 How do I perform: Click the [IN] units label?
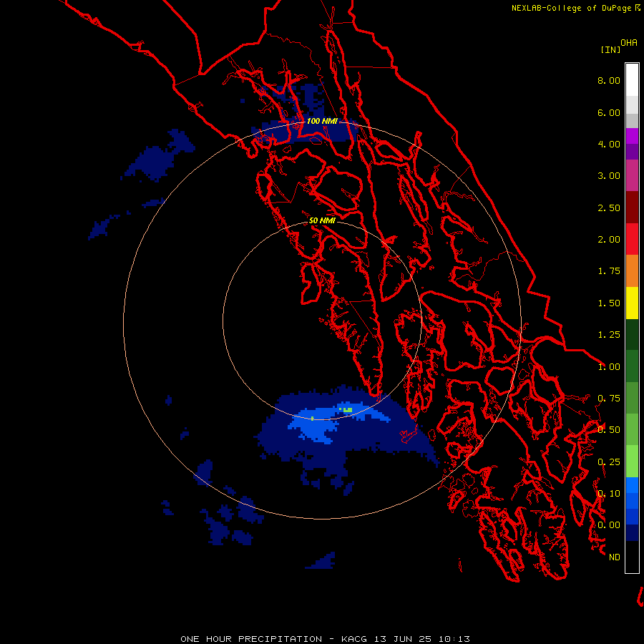point(610,49)
